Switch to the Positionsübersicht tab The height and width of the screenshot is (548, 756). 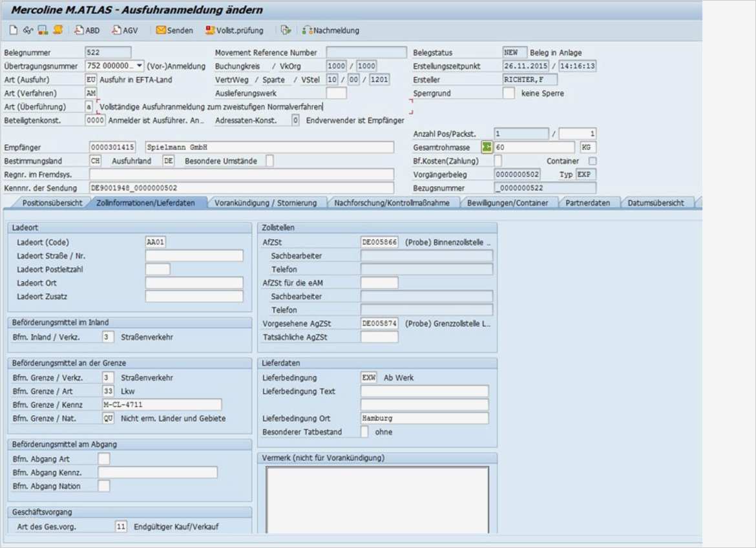[52, 203]
